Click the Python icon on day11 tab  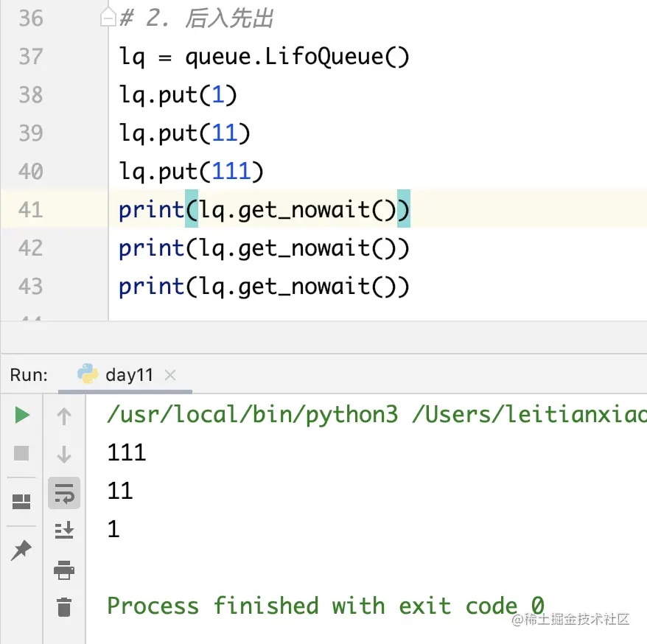(88, 374)
